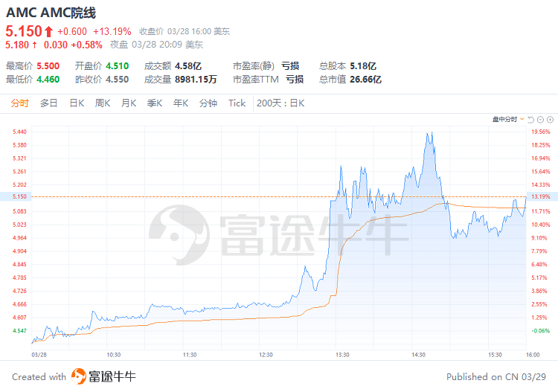
Task: Zoom in chart with plus icon
Action: pyautogui.click(x=551, y=119)
